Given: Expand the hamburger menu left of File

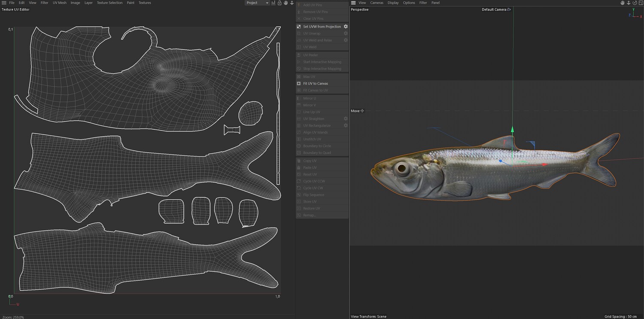Looking at the screenshot, I should click(4, 3).
